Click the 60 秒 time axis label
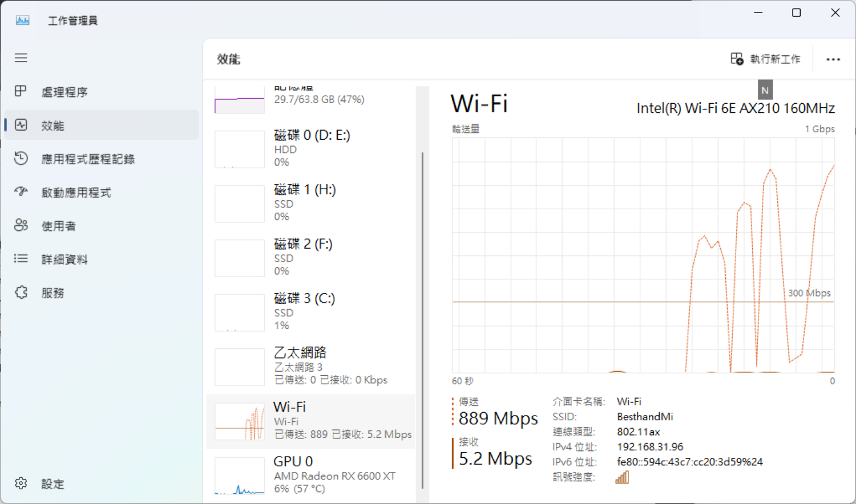The image size is (856, 504). click(x=463, y=381)
